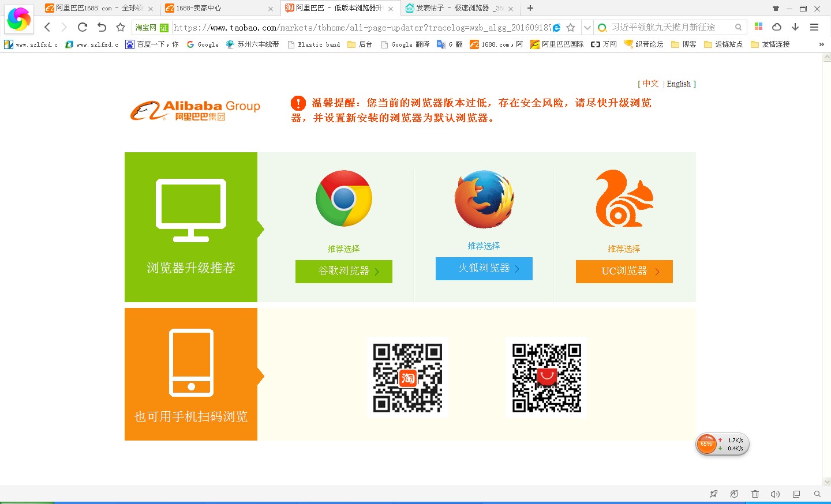This screenshot has height=504, width=831.
Task: Switch page language to 中文
Action: pyautogui.click(x=650, y=84)
